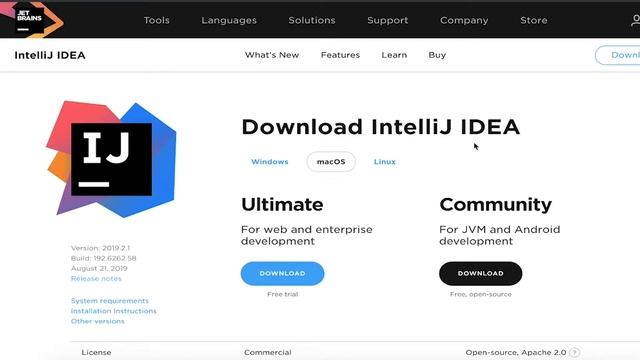
Task: Switch to the Linux tab
Action: click(x=384, y=162)
